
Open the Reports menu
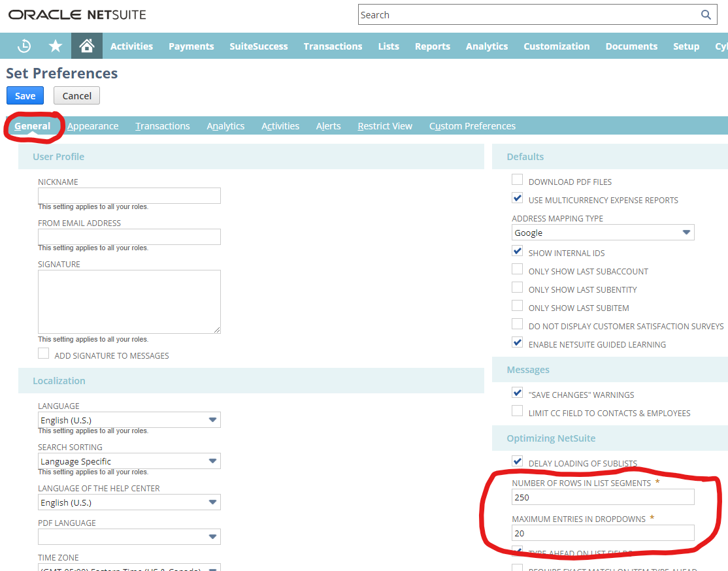[x=433, y=46]
